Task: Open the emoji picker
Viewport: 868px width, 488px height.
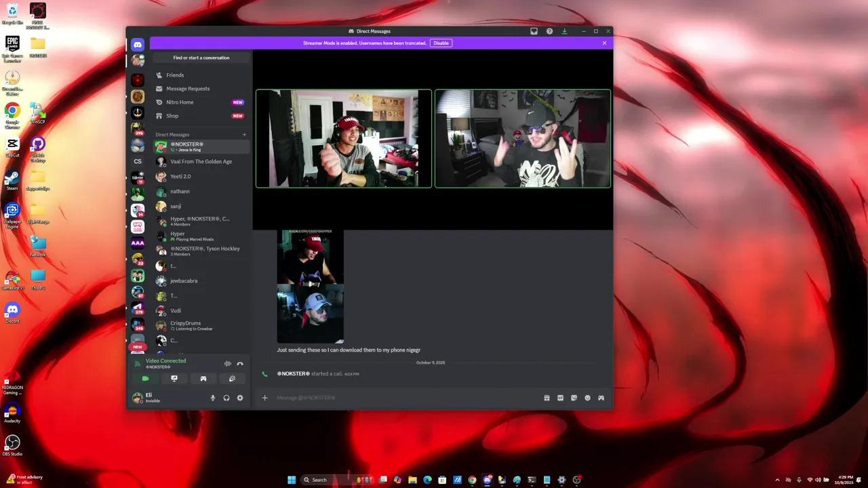Action: click(587, 398)
